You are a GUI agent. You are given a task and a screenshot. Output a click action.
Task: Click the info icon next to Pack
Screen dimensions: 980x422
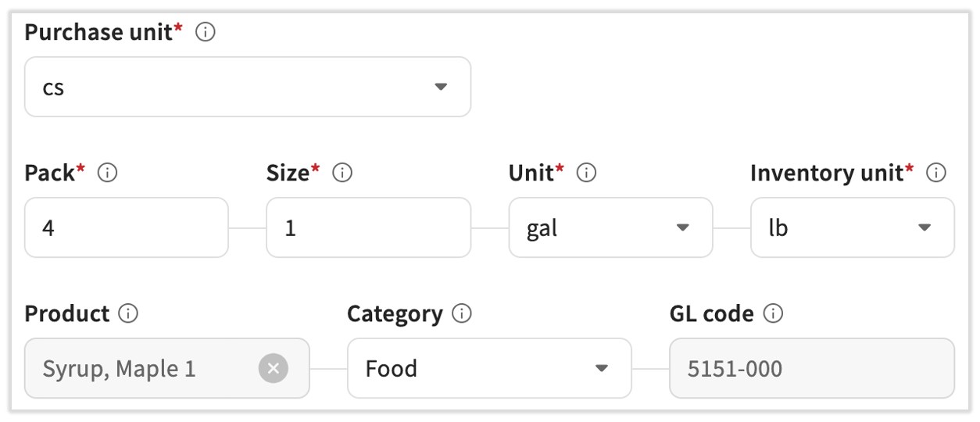[x=108, y=173]
